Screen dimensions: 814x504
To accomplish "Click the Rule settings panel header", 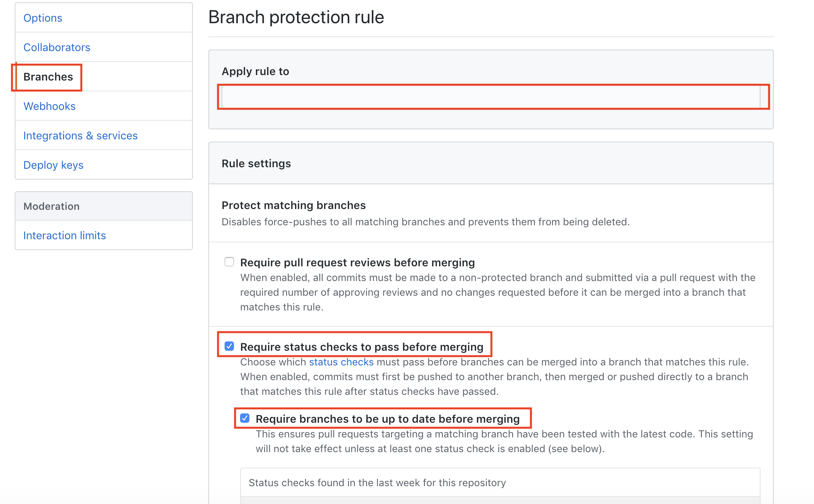I will (256, 163).
